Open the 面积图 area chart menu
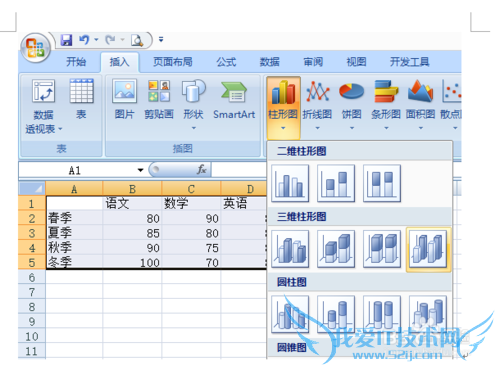The height and width of the screenshot is (370, 500). (421, 105)
